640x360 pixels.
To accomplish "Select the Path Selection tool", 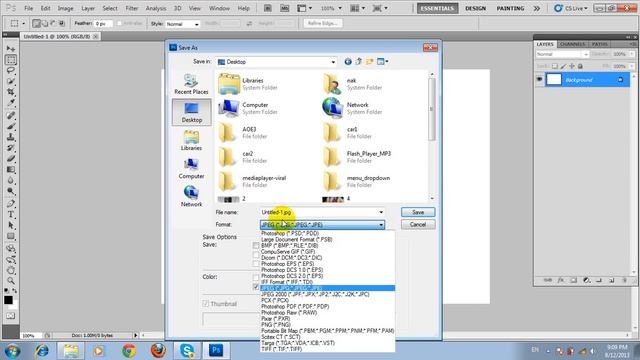I will click(11, 225).
